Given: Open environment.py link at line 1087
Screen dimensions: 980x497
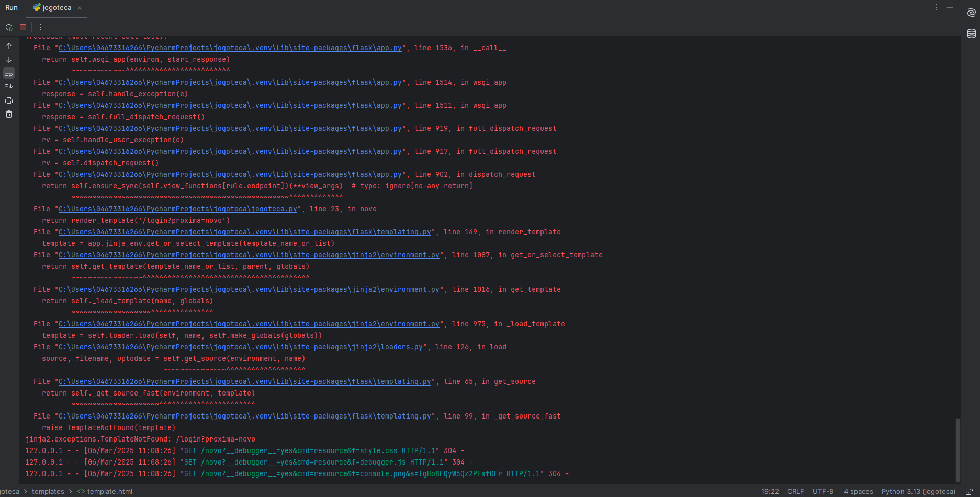Looking at the screenshot, I should click(x=249, y=255).
